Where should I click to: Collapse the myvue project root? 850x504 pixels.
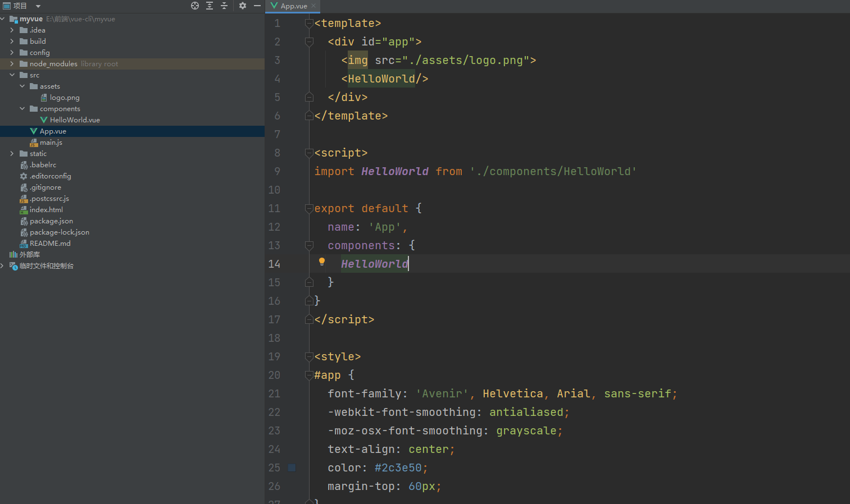(x=3, y=19)
